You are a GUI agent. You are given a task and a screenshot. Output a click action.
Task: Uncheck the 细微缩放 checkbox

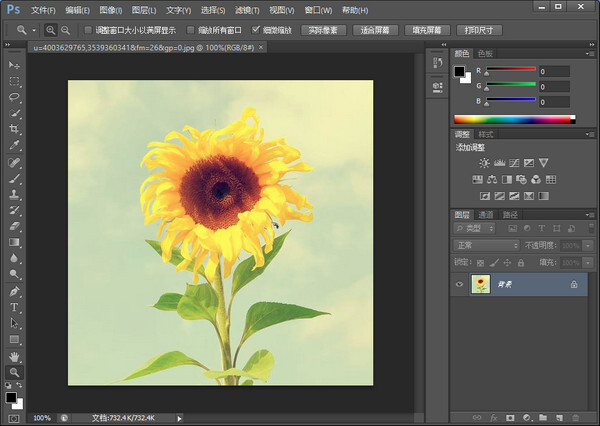click(256, 30)
